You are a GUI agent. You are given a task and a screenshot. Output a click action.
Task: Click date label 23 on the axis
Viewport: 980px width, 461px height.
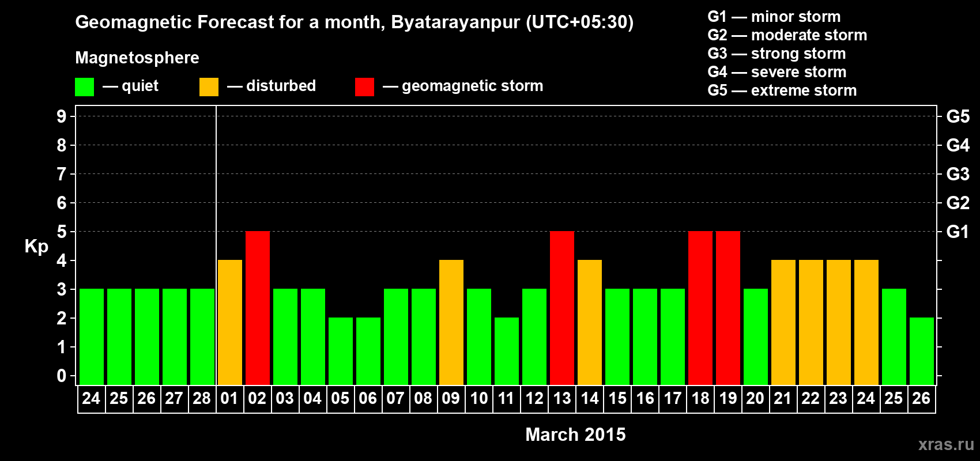pos(838,399)
